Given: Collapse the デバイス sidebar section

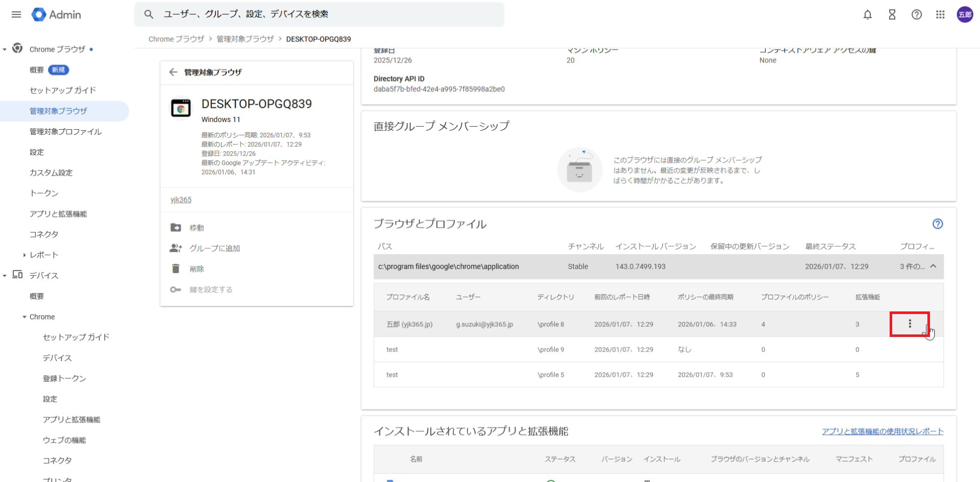Looking at the screenshot, I should (5, 276).
